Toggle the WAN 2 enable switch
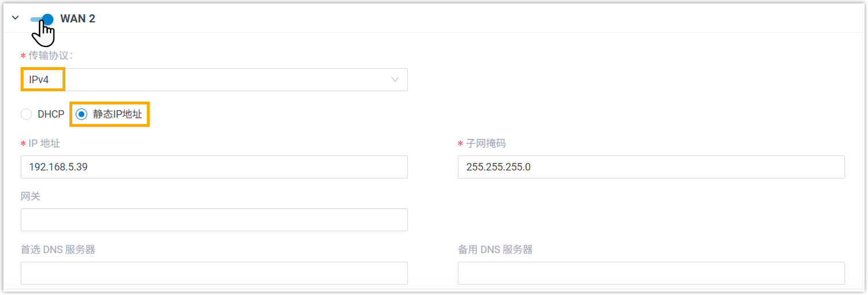 click(x=42, y=19)
